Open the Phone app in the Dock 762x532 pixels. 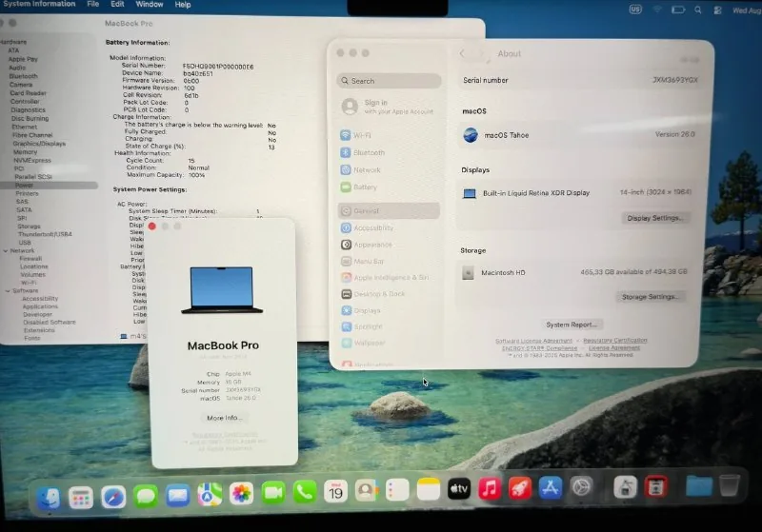click(x=305, y=492)
